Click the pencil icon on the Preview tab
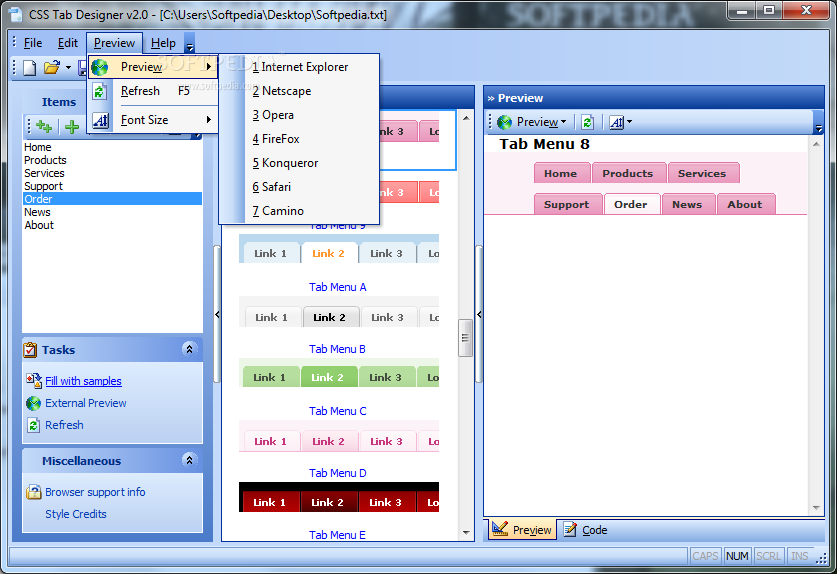This screenshot has width=837, height=574. pyautogui.click(x=500, y=529)
